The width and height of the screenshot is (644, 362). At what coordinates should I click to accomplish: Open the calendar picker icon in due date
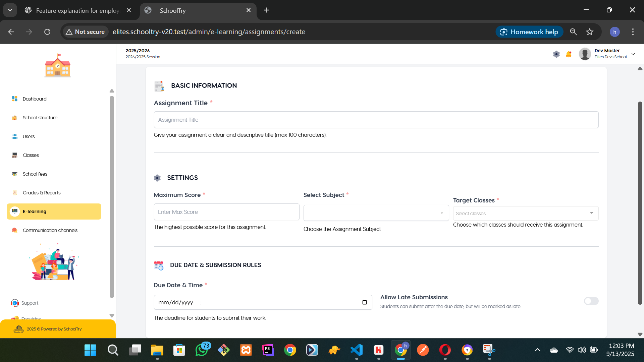(x=365, y=302)
